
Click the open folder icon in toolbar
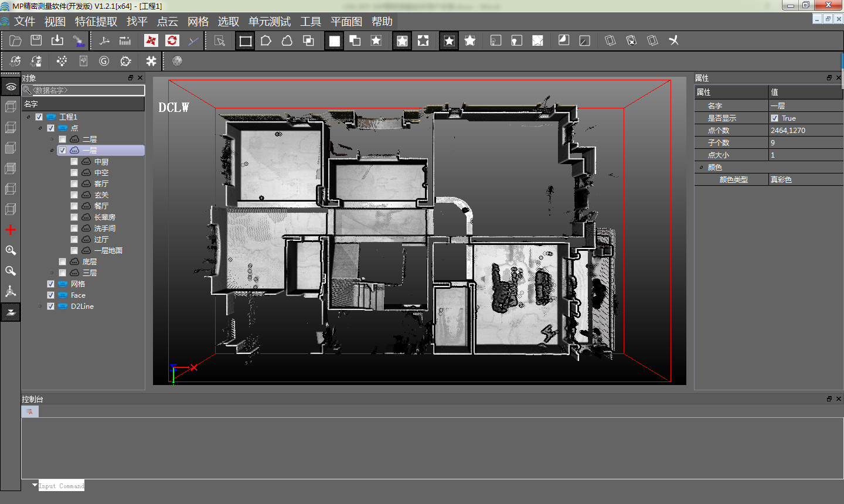pyautogui.click(x=16, y=40)
